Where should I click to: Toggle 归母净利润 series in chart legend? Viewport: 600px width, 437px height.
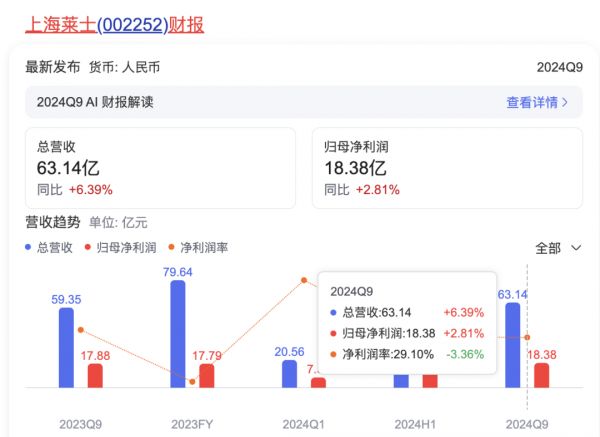(121, 248)
